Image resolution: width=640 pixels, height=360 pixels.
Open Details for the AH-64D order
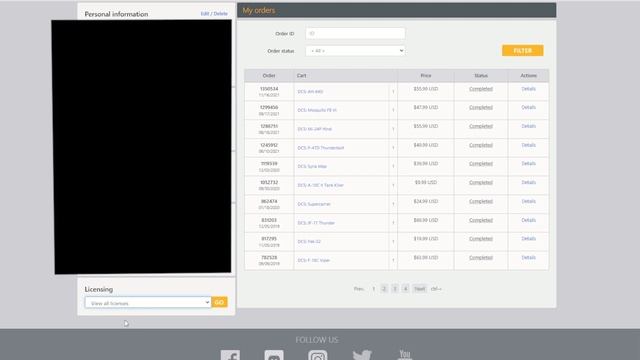pyautogui.click(x=528, y=89)
